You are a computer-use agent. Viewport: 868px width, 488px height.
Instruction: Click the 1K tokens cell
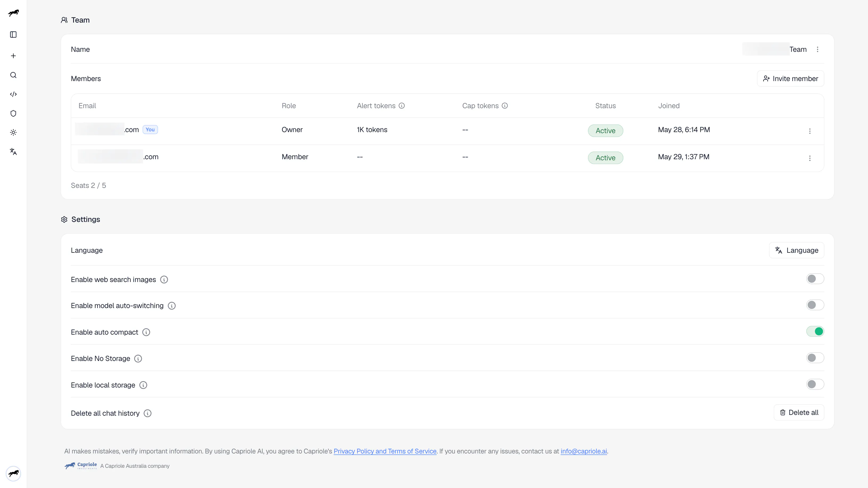[x=372, y=130]
